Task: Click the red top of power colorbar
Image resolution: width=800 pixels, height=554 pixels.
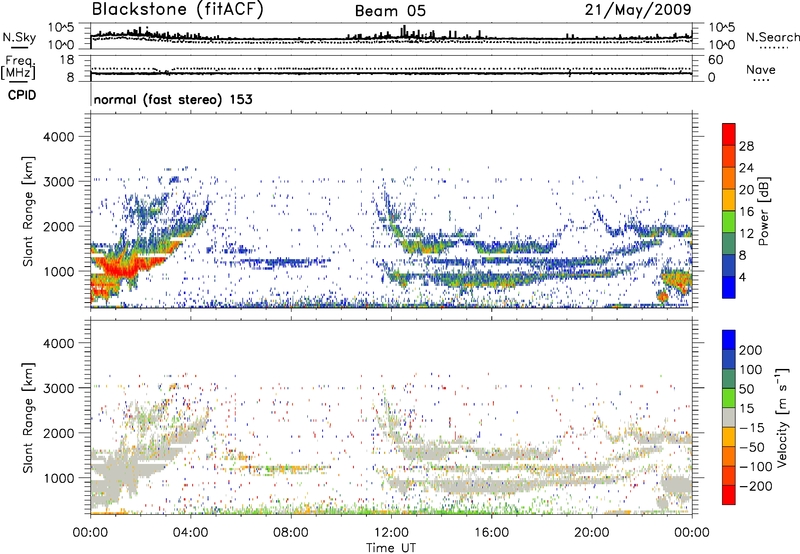Action: pyautogui.click(x=729, y=133)
